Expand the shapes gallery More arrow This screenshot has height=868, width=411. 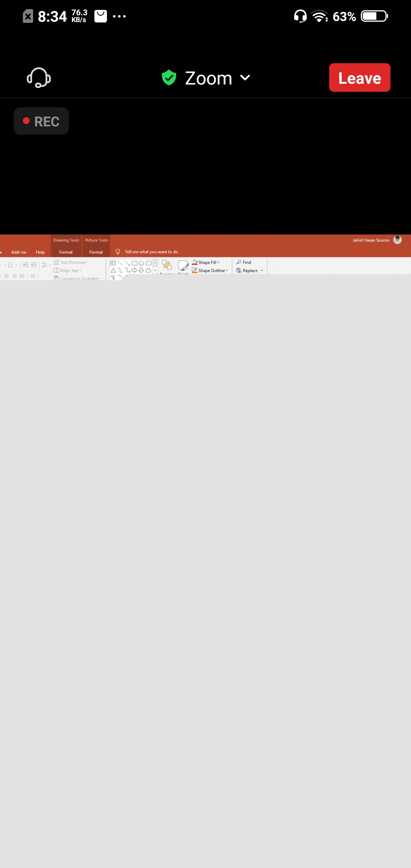pyautogui.click(x=155, y=271)
